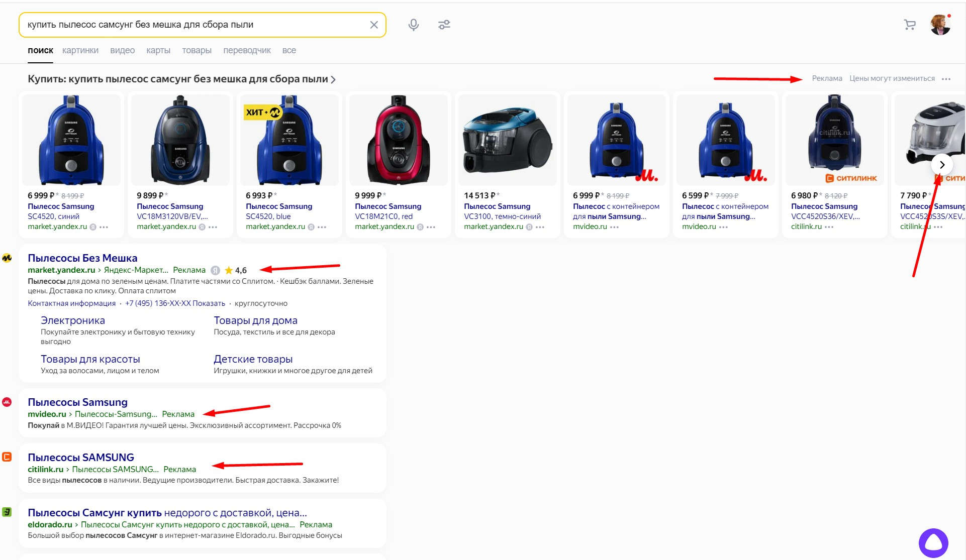Viewport: 966px width, 560px height.
Task: Click ad info icon on VC3100 темно-синий card
Action: point(529,227)
